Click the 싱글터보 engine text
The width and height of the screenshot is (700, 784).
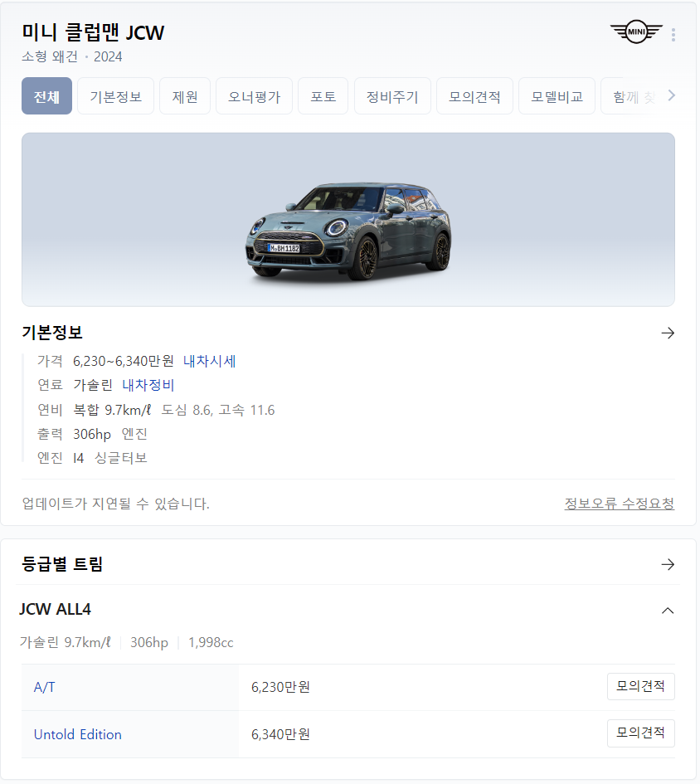pos(121,458)
